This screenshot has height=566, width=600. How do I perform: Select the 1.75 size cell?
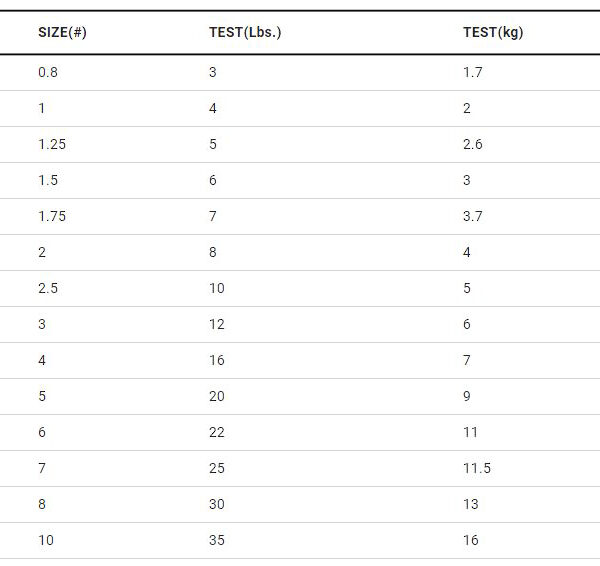(52, 216)
